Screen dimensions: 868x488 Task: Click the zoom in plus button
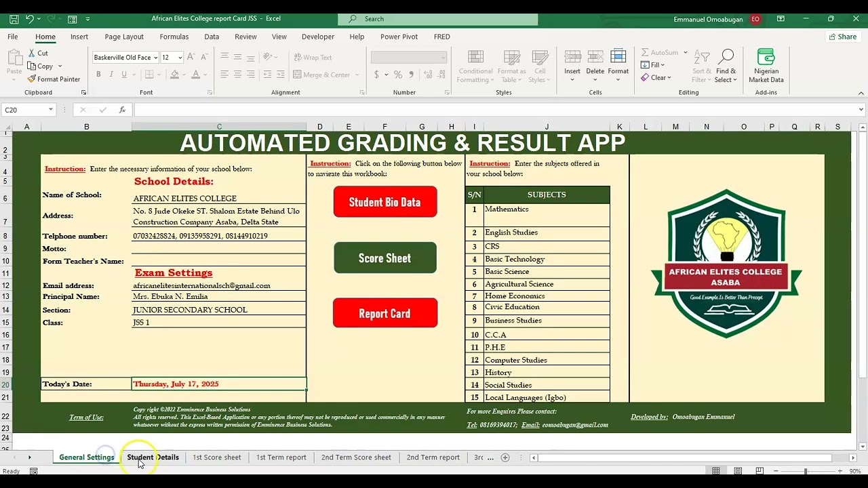coord(840,471)
